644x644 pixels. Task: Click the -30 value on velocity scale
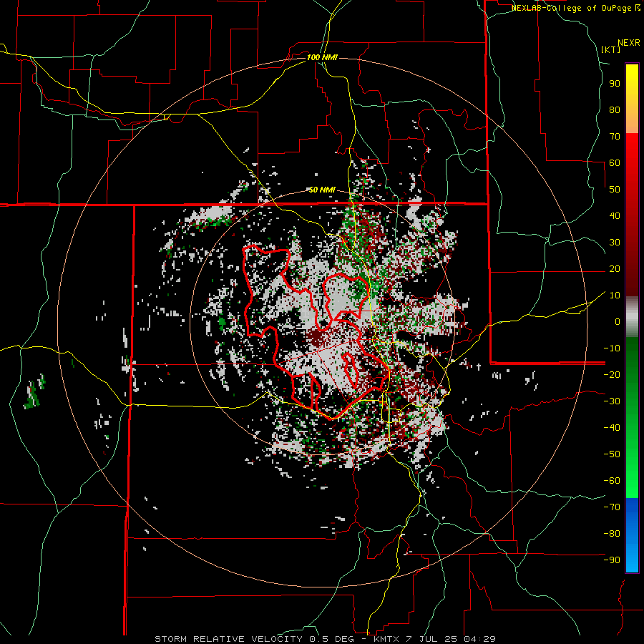612,401
